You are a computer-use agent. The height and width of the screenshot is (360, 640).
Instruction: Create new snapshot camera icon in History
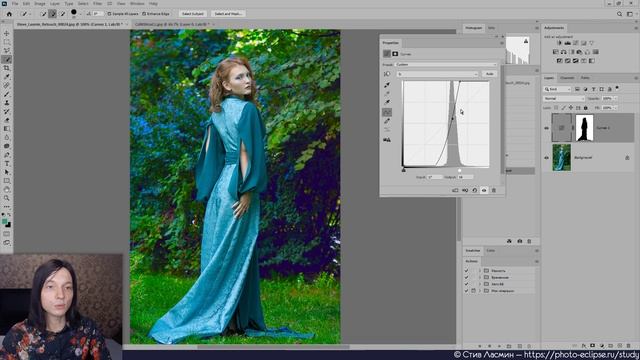[x=520, y=241]
